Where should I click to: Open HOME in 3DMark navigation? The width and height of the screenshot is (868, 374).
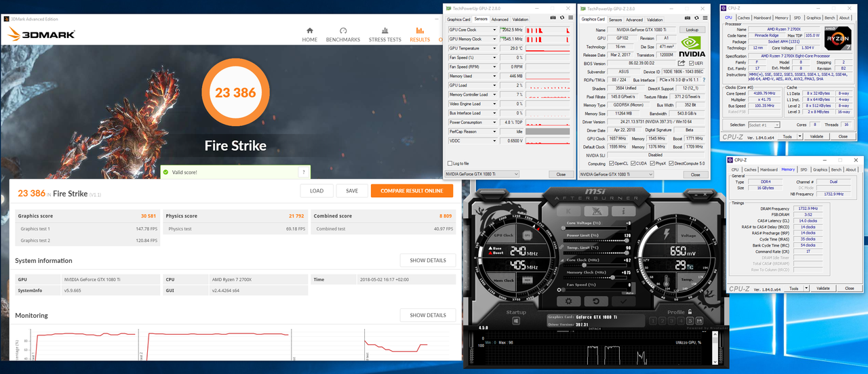tap(310, 34)
